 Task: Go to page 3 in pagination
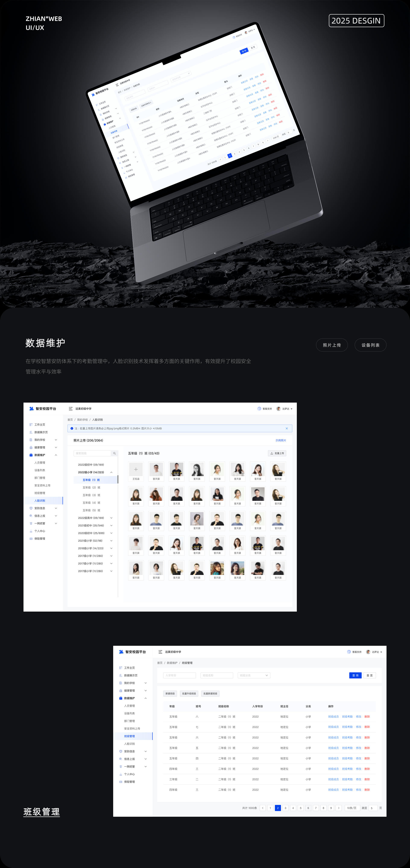coord(286,808)
